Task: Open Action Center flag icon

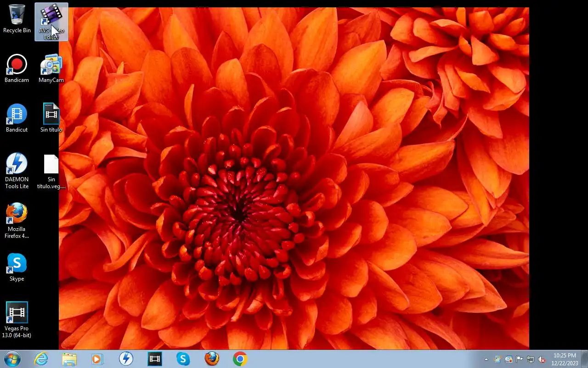Action: (520, 359)
